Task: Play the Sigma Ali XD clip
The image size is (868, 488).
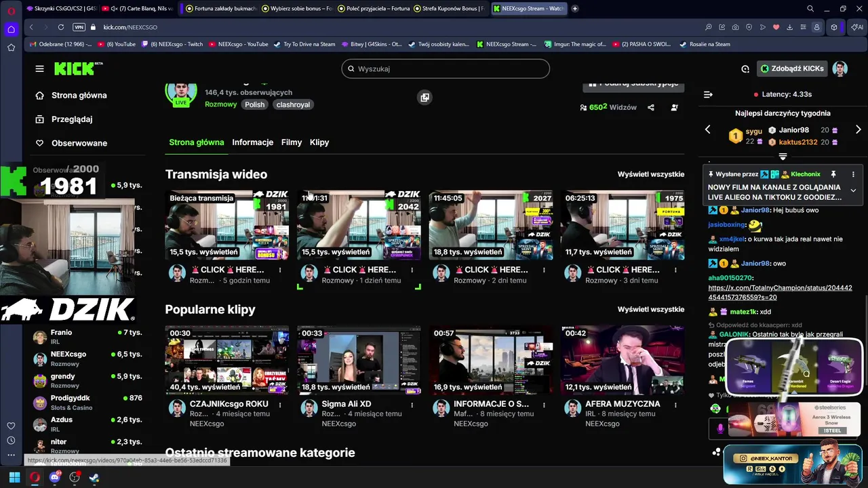Action: 359,361
